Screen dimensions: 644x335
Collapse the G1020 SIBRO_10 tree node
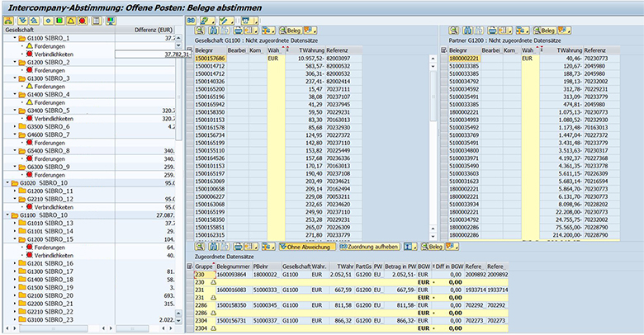(x=7, y=182)
